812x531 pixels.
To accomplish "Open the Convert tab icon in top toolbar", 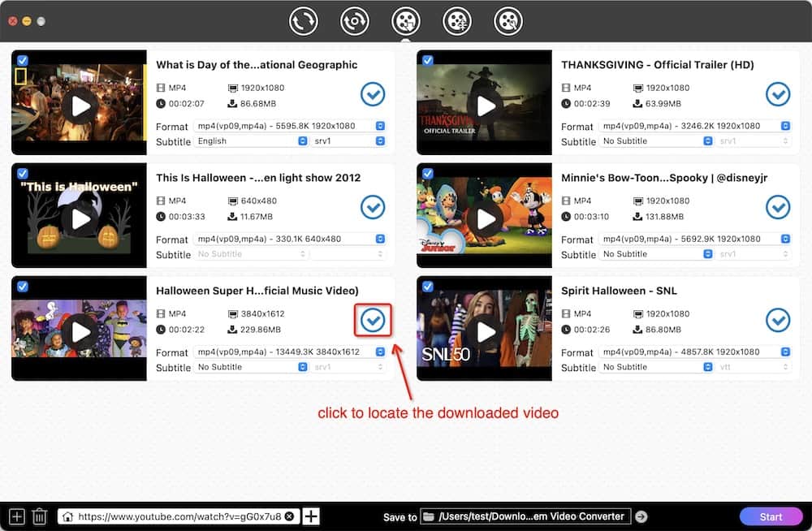I will [x=303, y=21].
